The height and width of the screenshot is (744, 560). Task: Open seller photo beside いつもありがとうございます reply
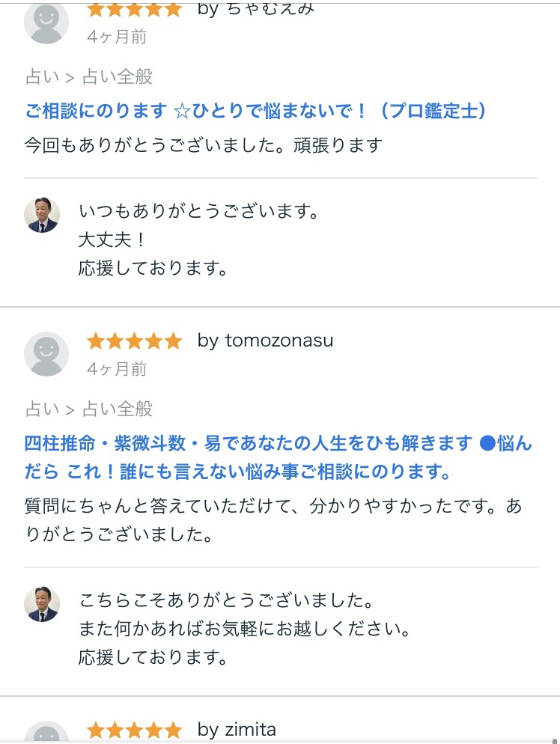click(42, 216)
